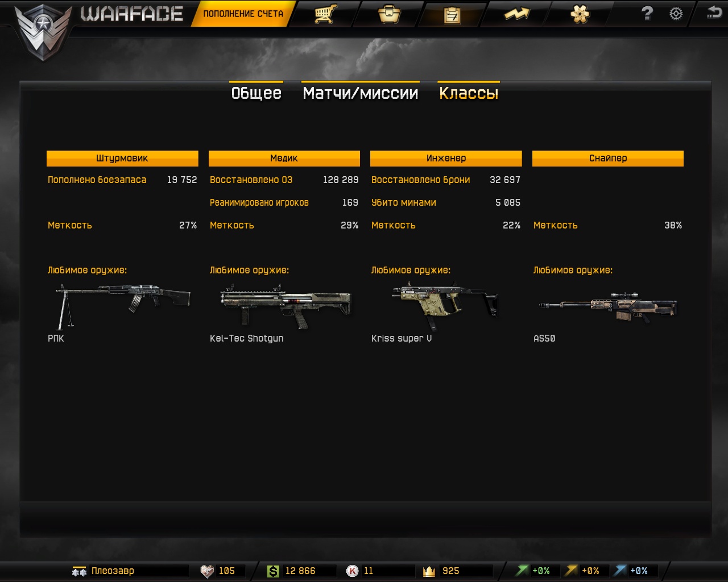Image resolution: width=728 pixels, height=582 pixels.
Task: Click the Восстановлено брони stat label
Action: (421, 180)
